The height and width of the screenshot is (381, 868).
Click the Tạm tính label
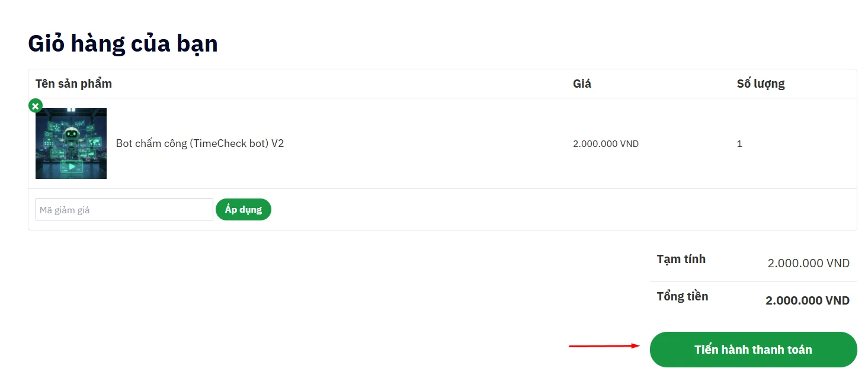[681, 259]
